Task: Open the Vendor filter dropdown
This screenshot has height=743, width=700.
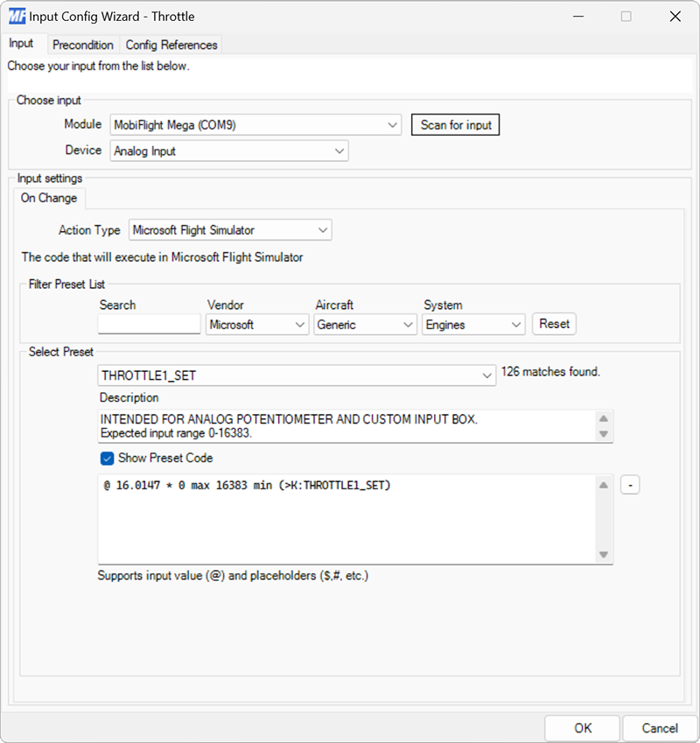Action: [x=302, y=324]
